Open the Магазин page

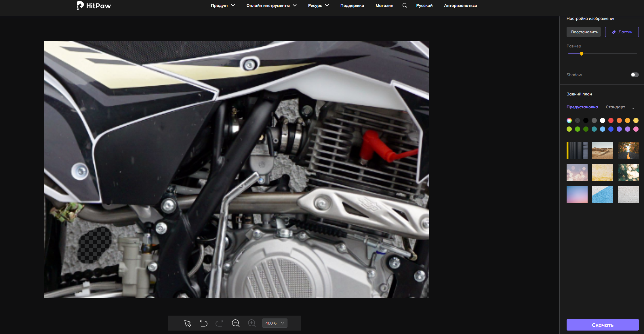coord(384,5)
